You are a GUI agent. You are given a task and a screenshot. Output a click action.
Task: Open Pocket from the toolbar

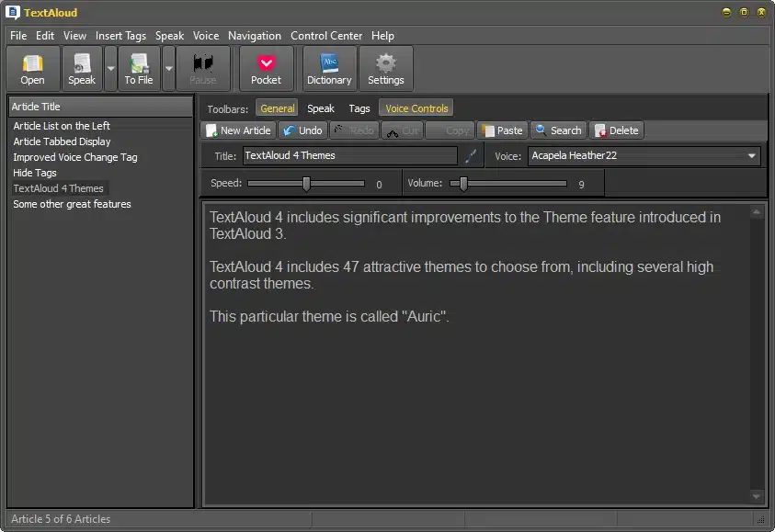pyautogui.click(x=266, y=69)
